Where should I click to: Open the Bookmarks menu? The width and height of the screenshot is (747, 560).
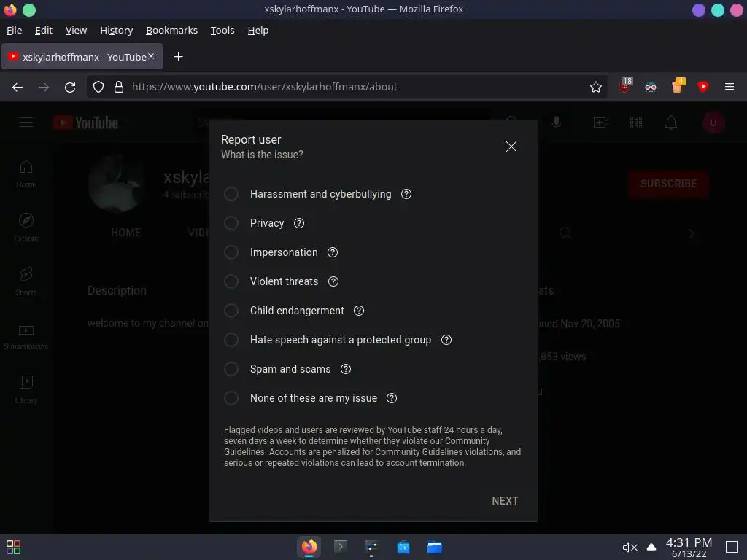tap(171, 30)
